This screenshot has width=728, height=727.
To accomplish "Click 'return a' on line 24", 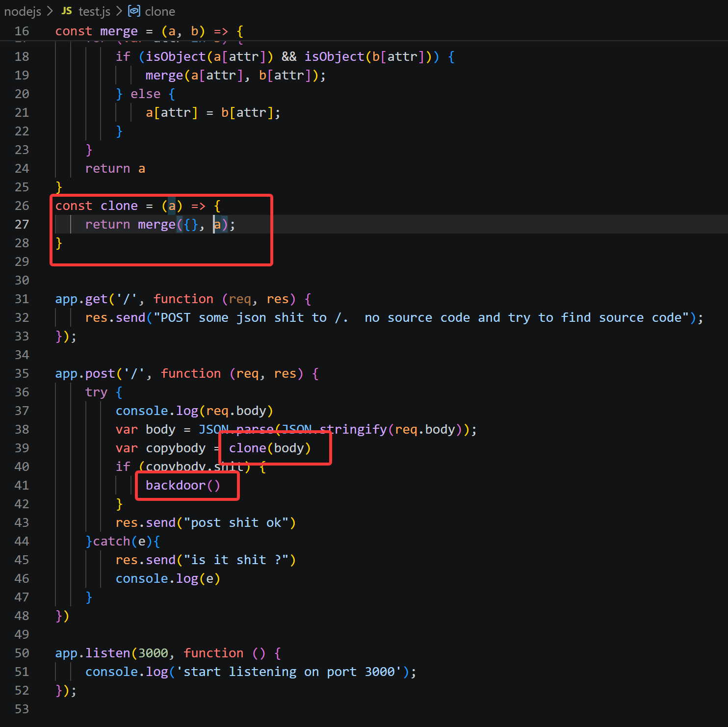I will click(x=115, y=168).
